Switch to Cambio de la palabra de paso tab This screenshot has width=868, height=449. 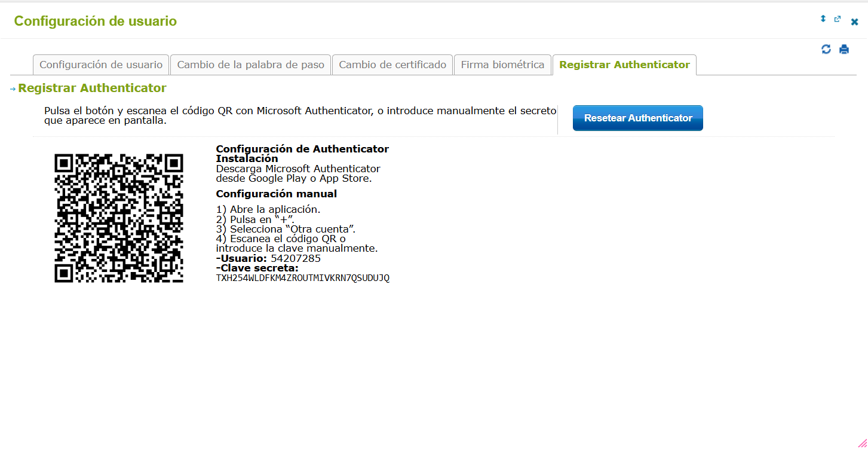[251, 65]
